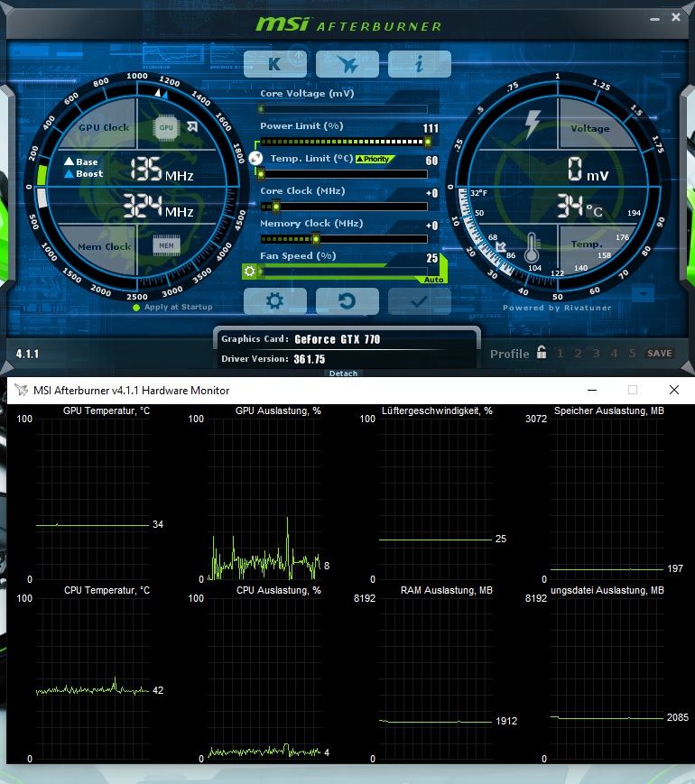Click the pointer arrow on the temperature gauge
This screenshot has height=784, width=695.
(500, 246)
